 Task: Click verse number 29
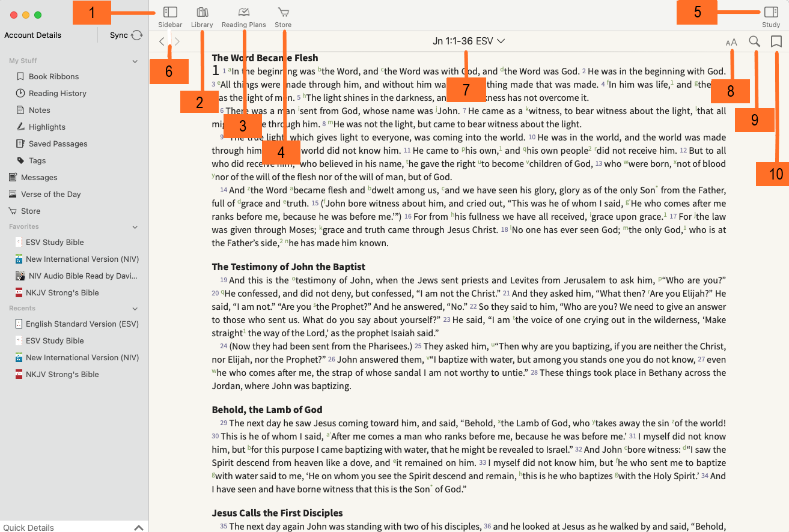pyautogui.click(x=224, y=423)
